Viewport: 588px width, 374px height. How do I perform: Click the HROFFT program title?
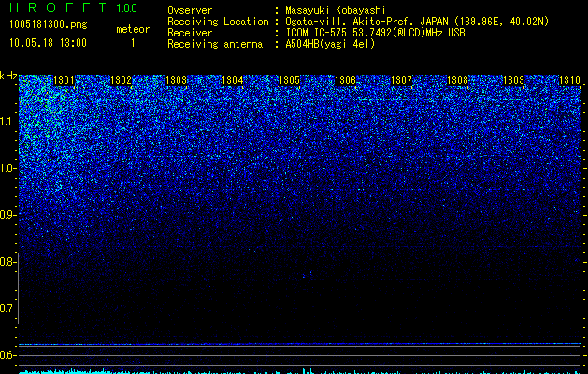point(58,7)
